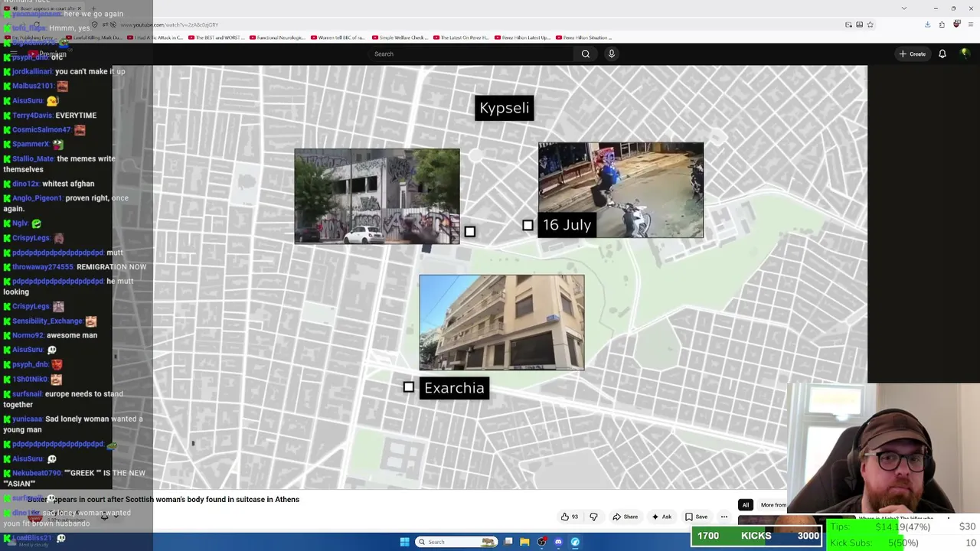Minimize the browser window
The image size is (980, 551).
coord(935,8)
